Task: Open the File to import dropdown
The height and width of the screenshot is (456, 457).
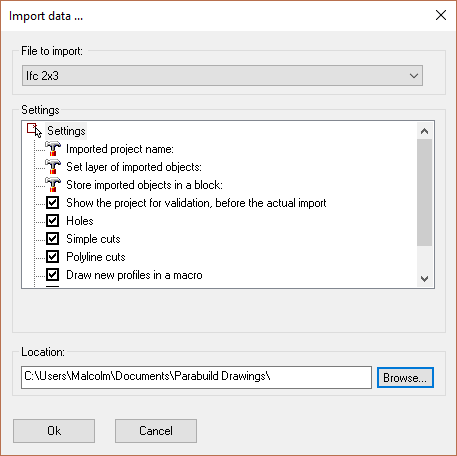Action: pos(222,76)
